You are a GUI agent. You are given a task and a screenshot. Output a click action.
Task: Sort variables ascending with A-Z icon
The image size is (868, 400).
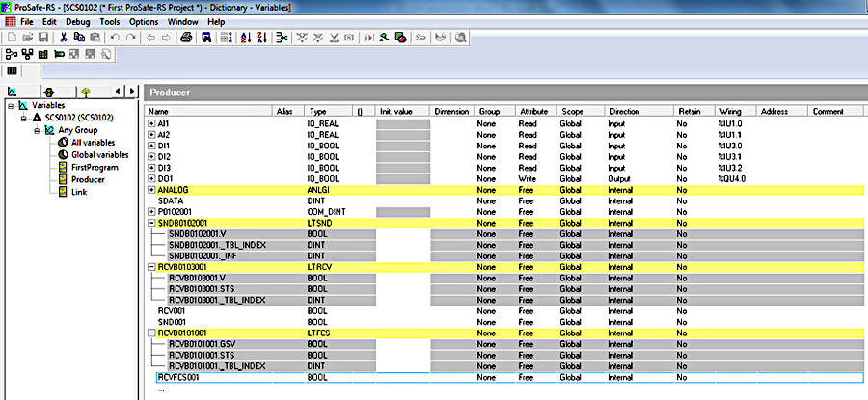pyautogui.click(x=246, y=38)
